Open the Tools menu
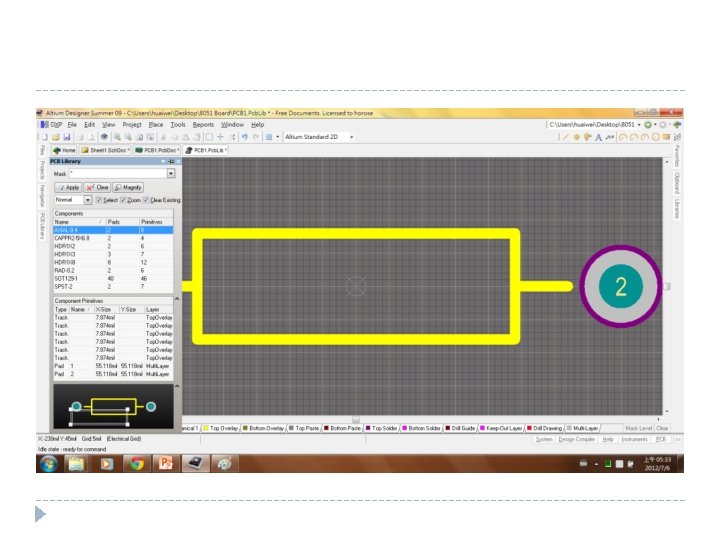This screenshot has width=720, height=540. [178, 124]
